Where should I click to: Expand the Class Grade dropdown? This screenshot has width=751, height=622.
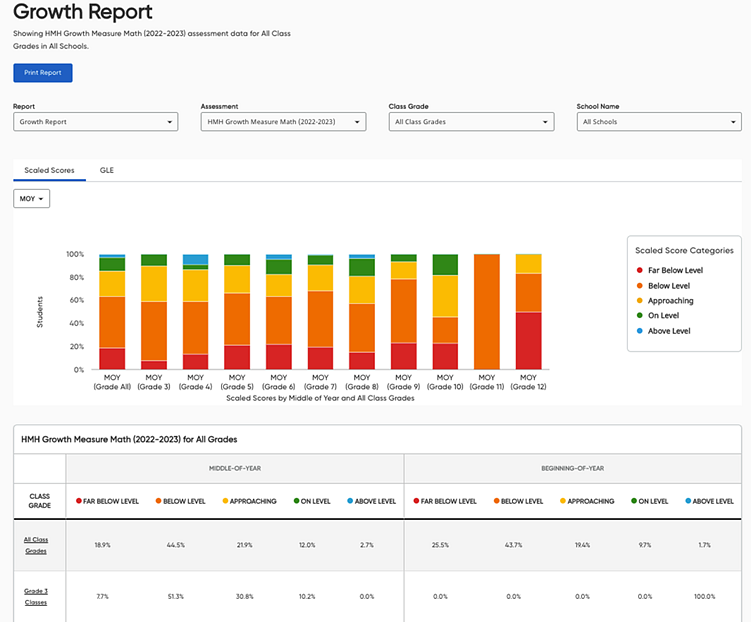point(471,122)
